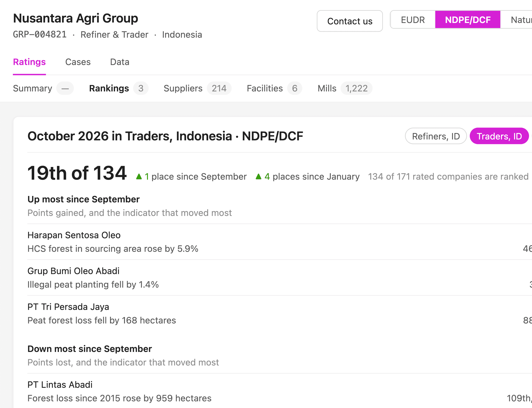532x408 pixels.
Task: Click the 'Up most since September' heading
Action: point(84,199)
